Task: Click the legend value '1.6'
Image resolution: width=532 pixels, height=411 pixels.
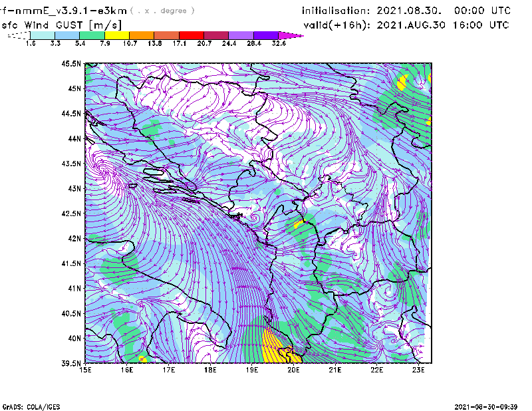Action: click(31, 43)
